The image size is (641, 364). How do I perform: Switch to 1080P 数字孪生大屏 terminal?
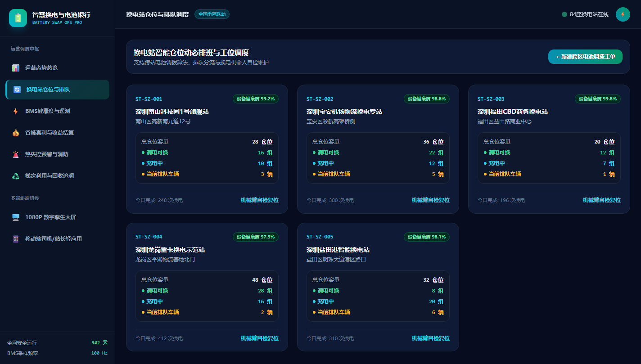coord(57,217)
